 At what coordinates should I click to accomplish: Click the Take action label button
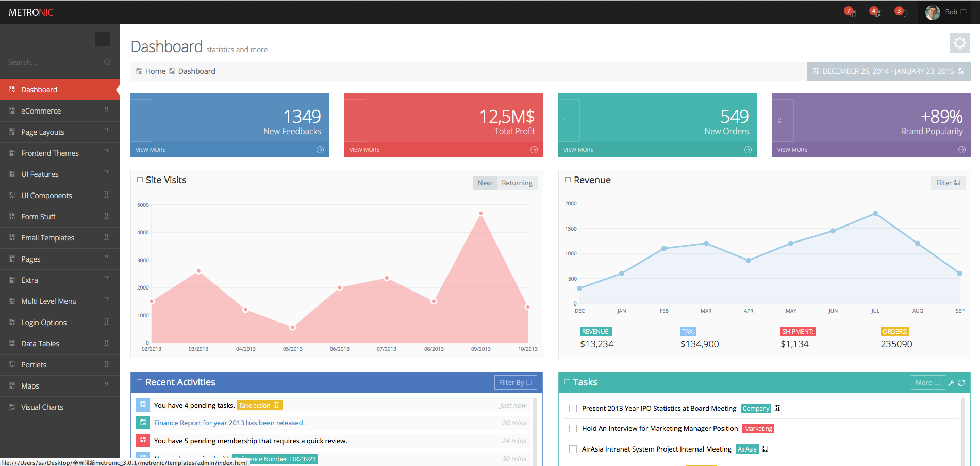point(259,406)
